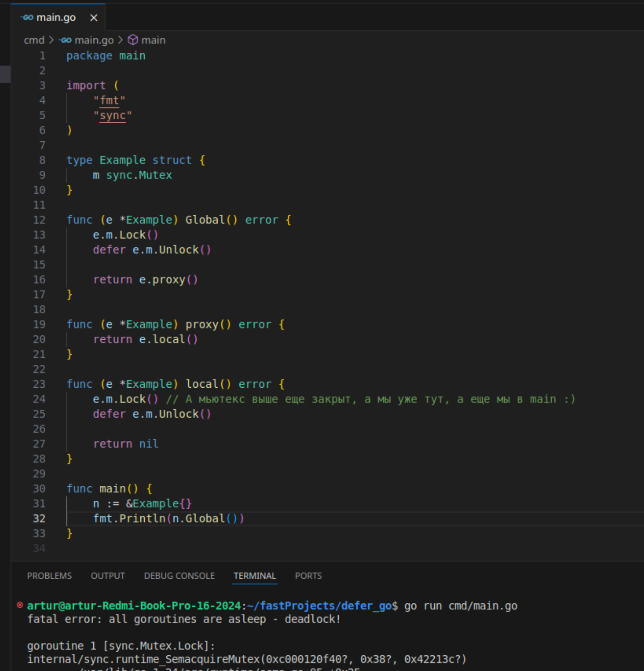
Task: Click the "fmt.Println(n.Global())" line
Action: 169,519
